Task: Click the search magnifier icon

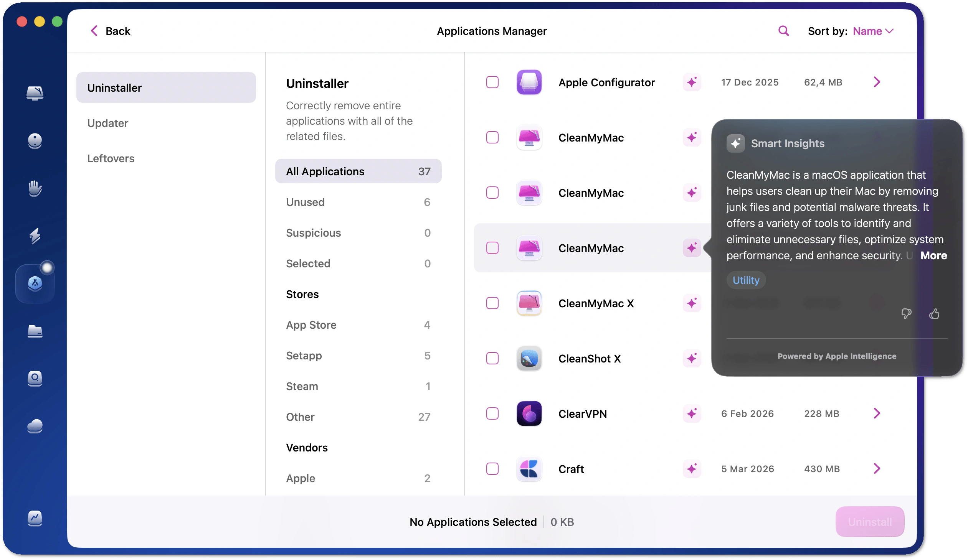Action: point(783,31)
